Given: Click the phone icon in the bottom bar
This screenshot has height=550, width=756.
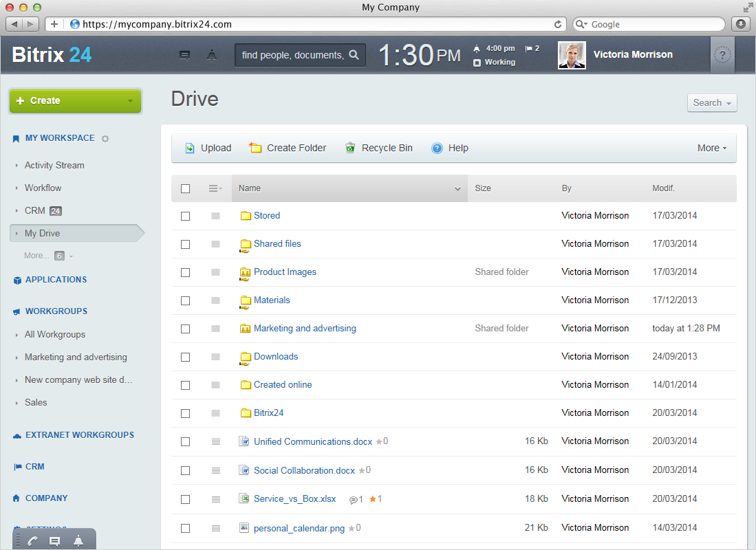Looking at the screenshot, I should 32,541.
